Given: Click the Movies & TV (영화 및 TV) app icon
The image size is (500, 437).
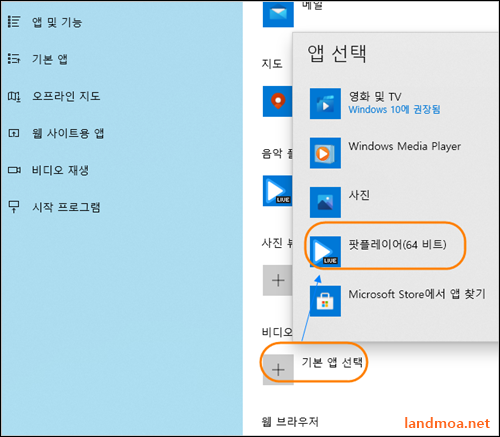Looking at the screenshot, I should point(325,104).
